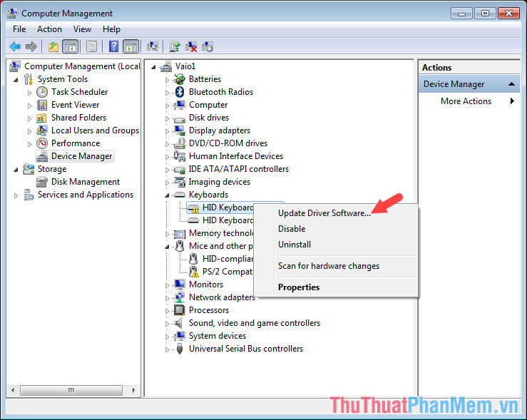Click the Imaging devices camera icon
The width and height of the screenshot is (527, 420).
click(x=180, y=182)
